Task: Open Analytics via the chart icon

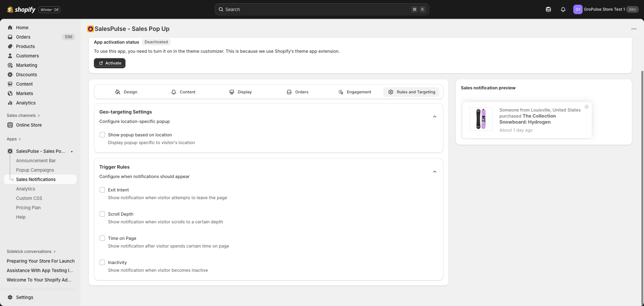Action: click(10, 103)
